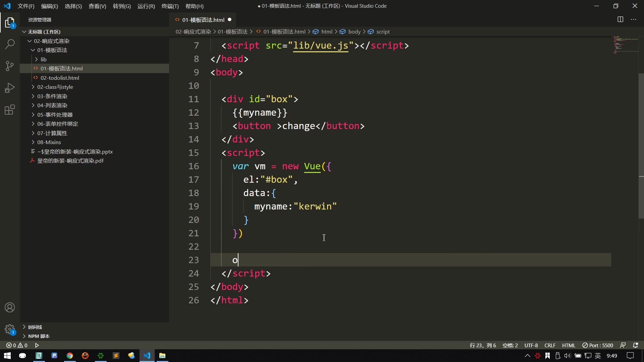
Task: Open the Windows Start menu
Action: (x=7, y=356)
